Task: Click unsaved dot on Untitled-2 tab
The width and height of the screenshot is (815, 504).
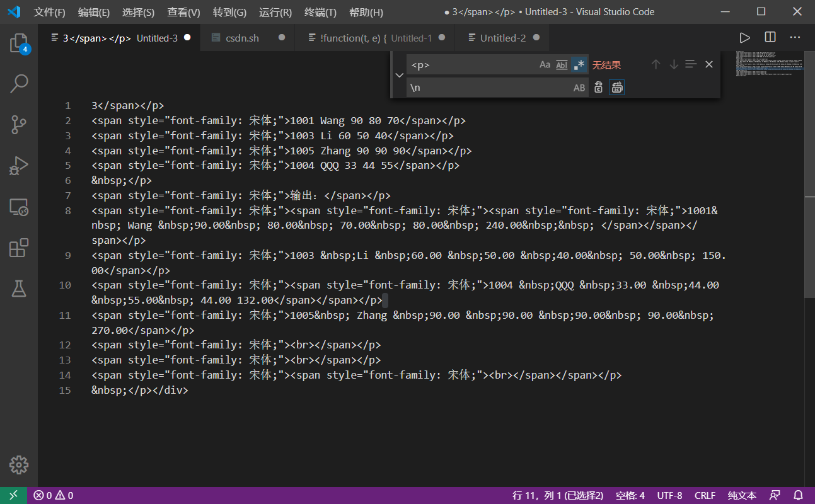Action: 536,38
